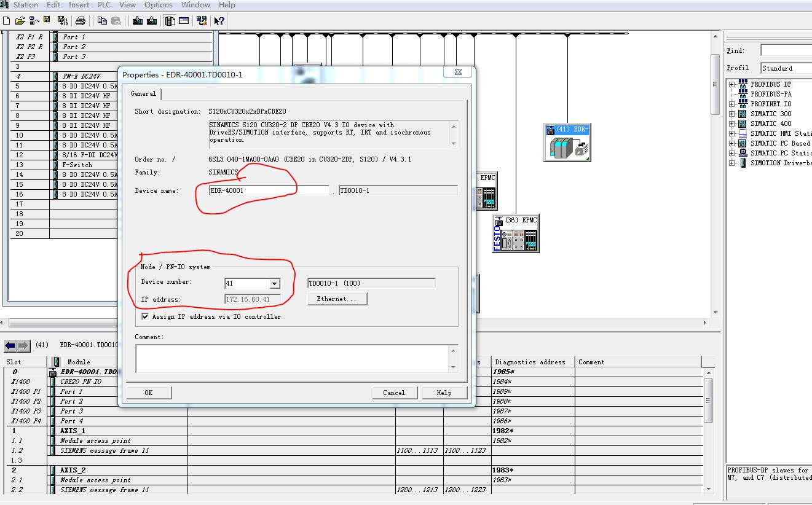Click the Save floppy disk icon
This screenshot has height=505, width=812.
pos(47,21)
